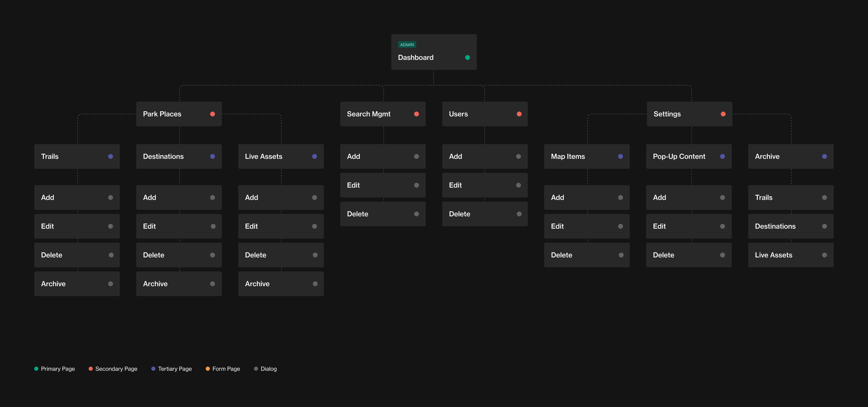The width and height of the screenshot is (868, 407).
Task: Click red dot on Users node
Action: [x=519, y=114]
